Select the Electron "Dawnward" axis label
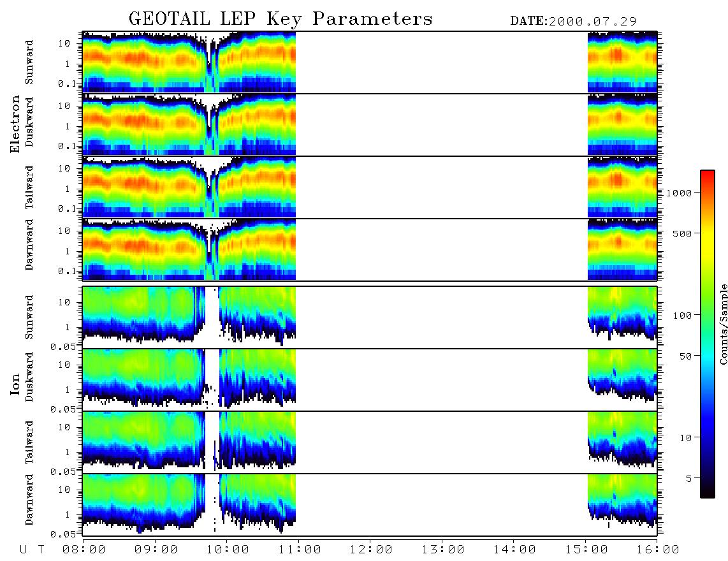 29,245
